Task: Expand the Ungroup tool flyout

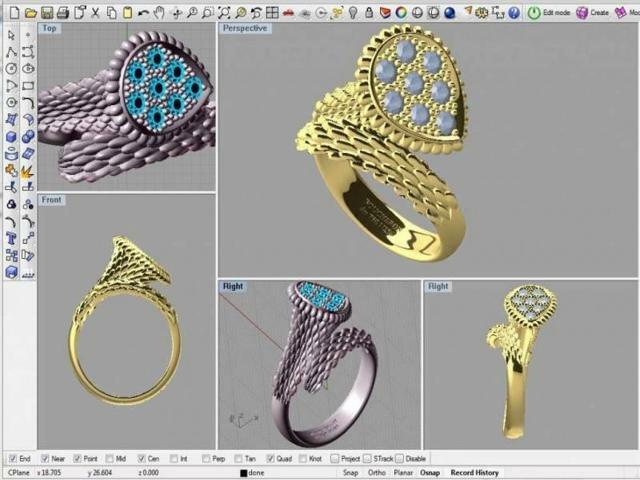Action: (x=28, y=204)
